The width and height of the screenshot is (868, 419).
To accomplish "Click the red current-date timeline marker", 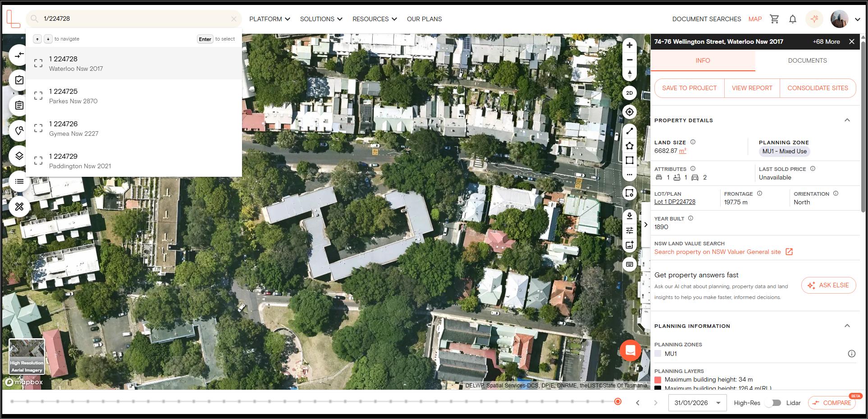I will (618, 401).
